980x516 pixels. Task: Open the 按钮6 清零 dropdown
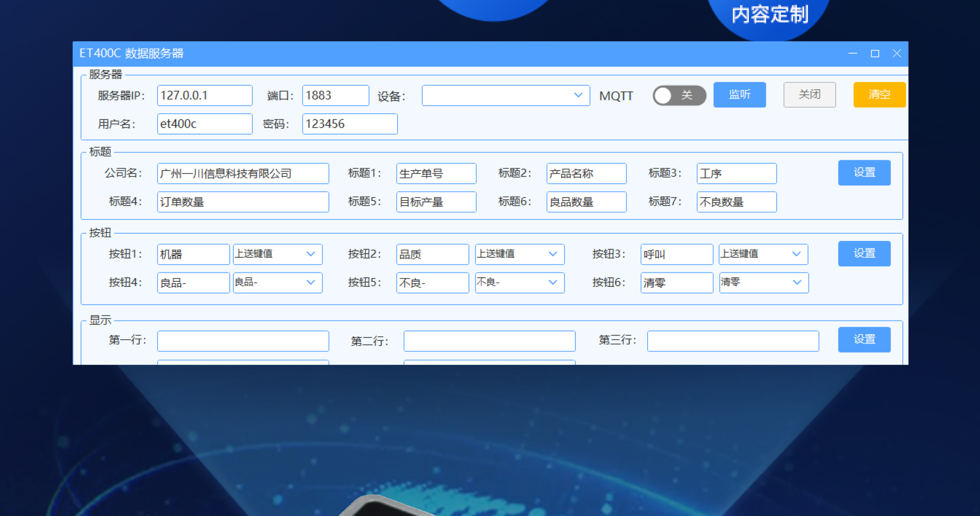(x=763, y=283)
